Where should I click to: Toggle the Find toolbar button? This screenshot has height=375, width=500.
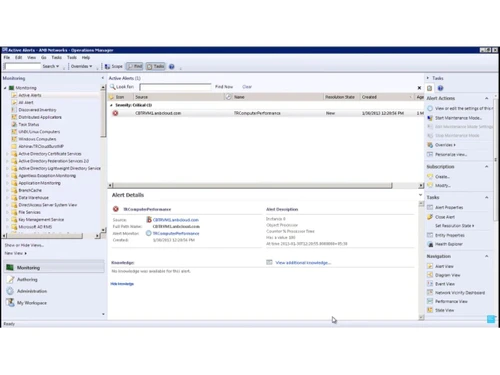(135, 66)
